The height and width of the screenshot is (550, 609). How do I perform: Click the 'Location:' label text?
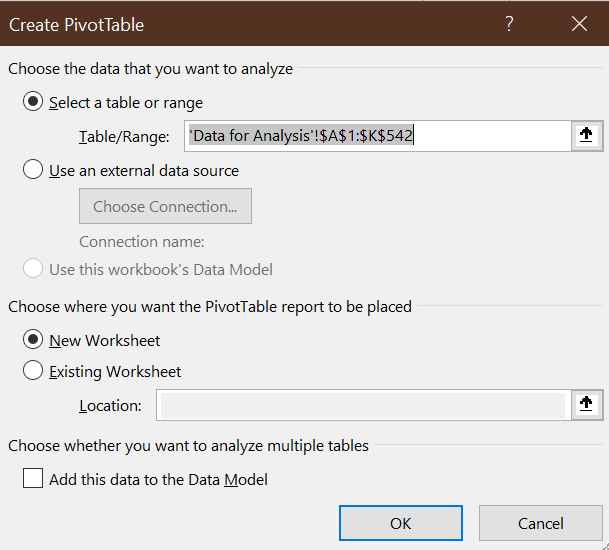110,406
